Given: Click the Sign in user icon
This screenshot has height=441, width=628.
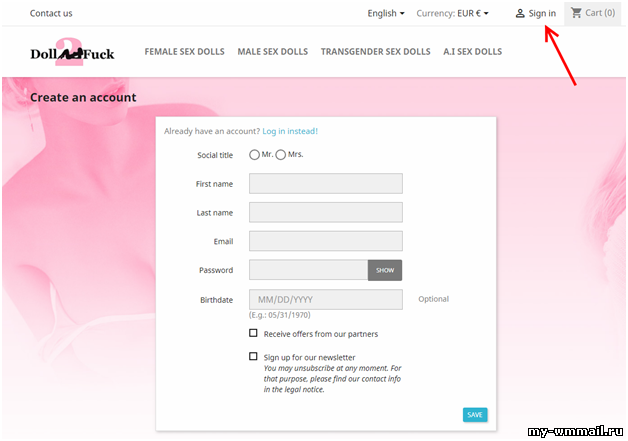Looking at the screenshot, I should 519,13.
